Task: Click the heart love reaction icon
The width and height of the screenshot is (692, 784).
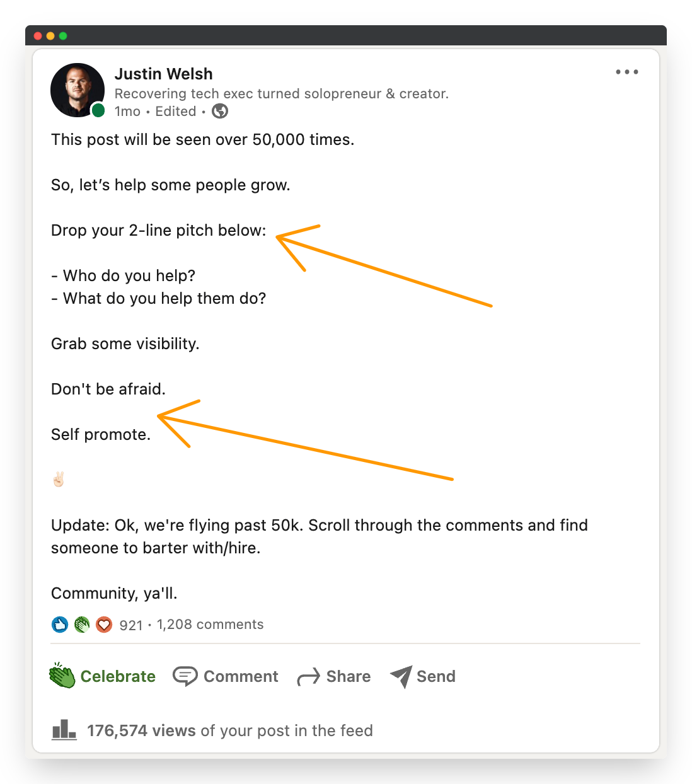Action: tap(103, 625)
